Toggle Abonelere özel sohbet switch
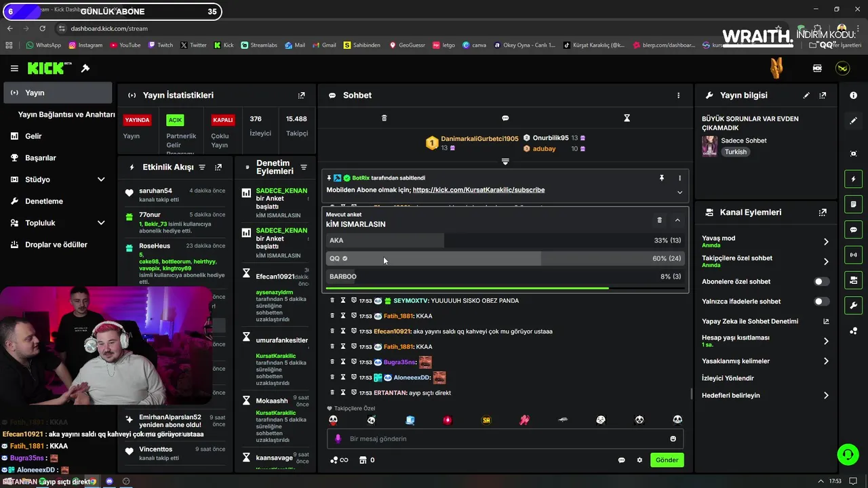The height and width of the screenshot is (488, 868). [x=821, y=281]
